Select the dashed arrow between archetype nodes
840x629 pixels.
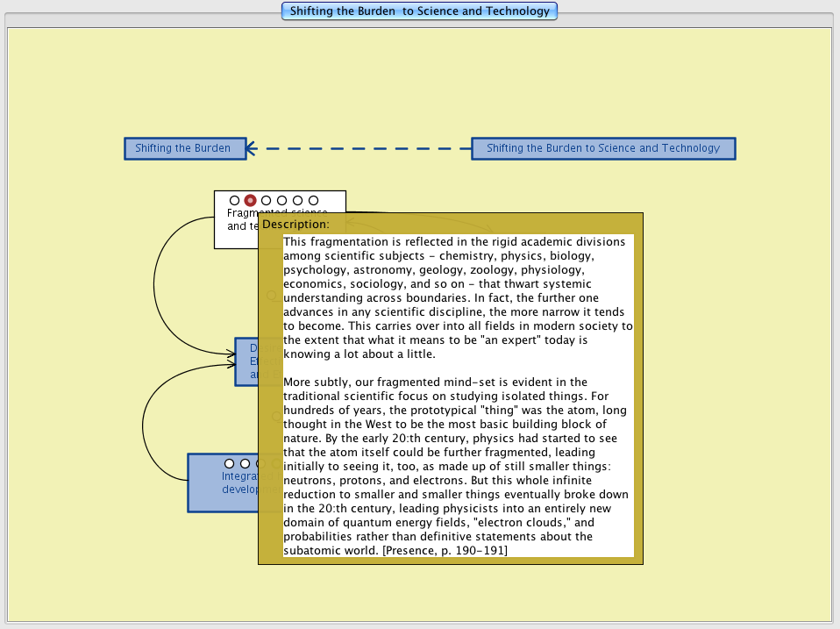(359, 148)
